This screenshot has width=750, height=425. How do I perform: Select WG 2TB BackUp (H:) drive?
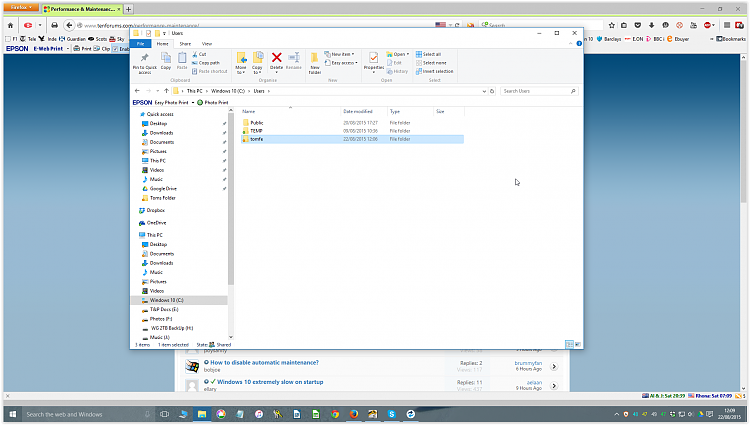pos(168,328)
